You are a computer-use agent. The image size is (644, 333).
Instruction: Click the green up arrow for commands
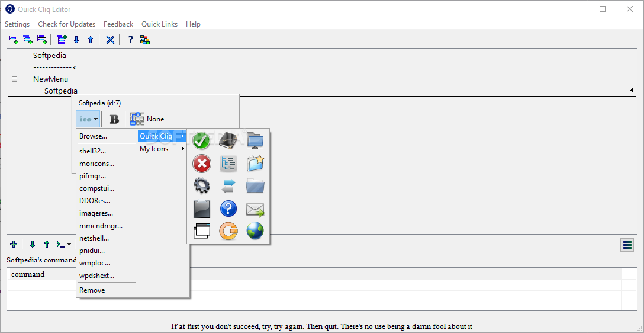(46, 244)
